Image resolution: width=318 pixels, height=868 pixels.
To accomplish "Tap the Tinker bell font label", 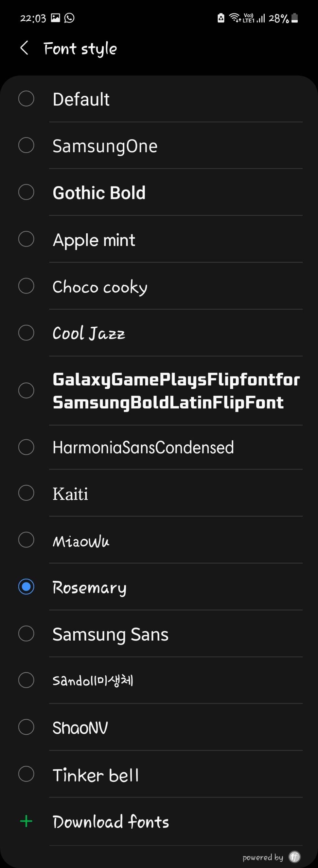I will pos(96,775).
